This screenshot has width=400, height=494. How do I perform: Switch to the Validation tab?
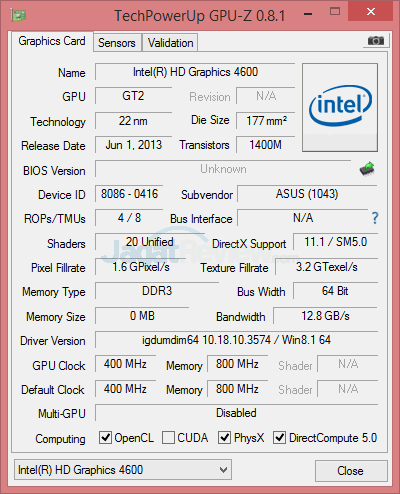(x=170, y=43)
